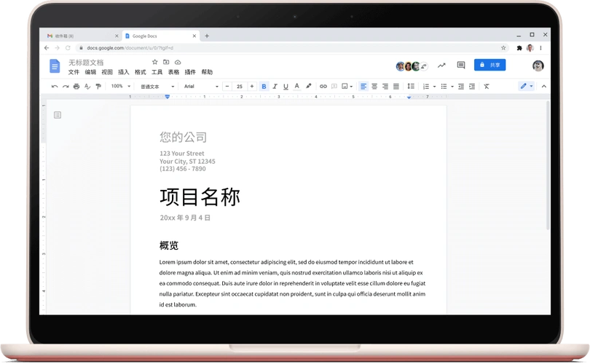Click the font size field showing 25
This screenshot has width=590, height=364.
point(240,87)
